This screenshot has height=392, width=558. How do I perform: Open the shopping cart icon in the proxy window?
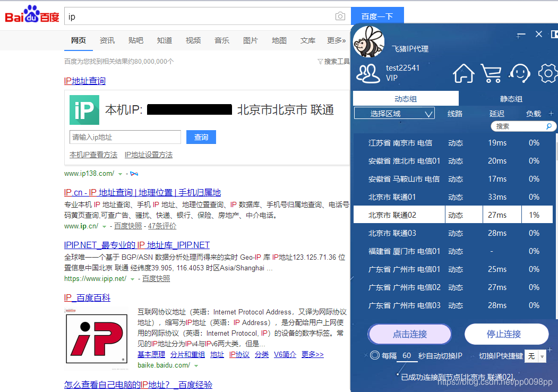click(491, 73)
